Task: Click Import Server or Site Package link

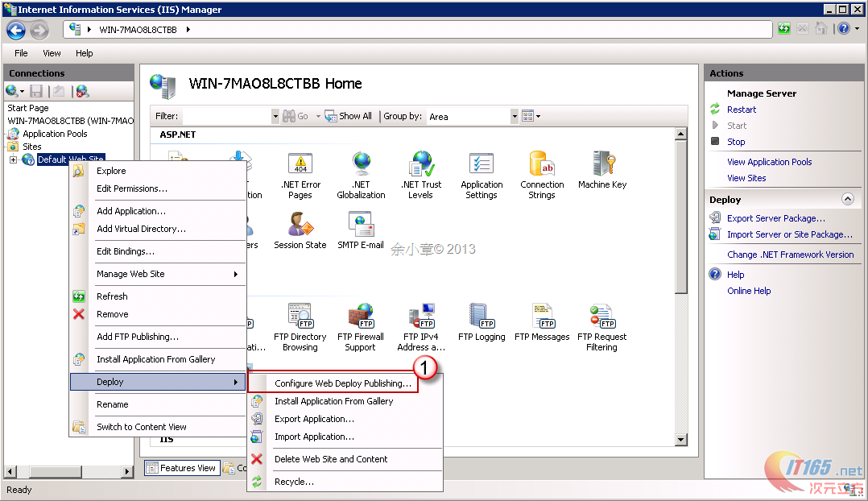Action: click(x=789, y=234)
